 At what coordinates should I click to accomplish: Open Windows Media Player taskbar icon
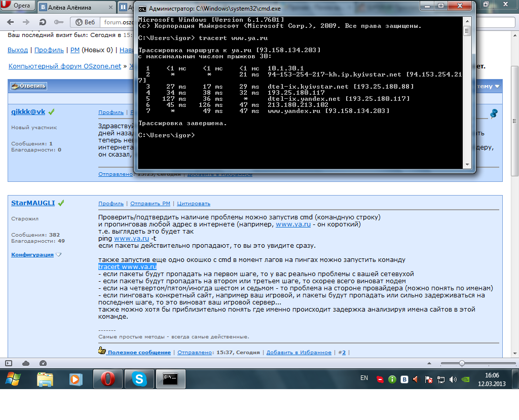pos(76,378)
